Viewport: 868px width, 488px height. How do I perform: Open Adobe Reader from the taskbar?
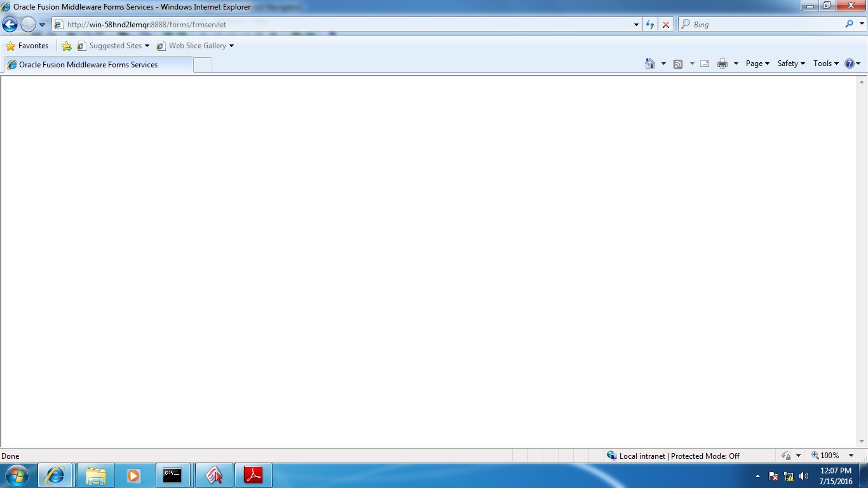[x=254, y=475]
